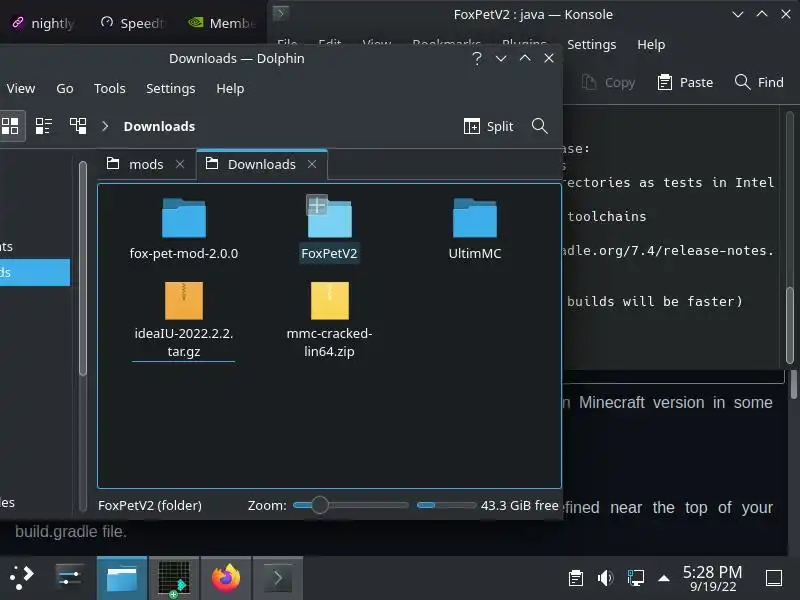
Task: Click the grid application taskbar icon
Action: pyautogui.click(x=173, y=578)
